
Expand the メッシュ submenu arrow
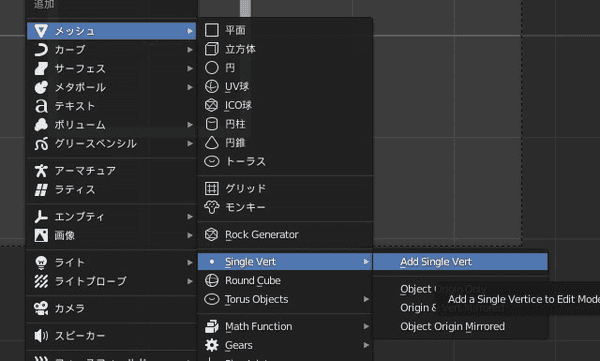pyautogui.click(x=190, y=31)
